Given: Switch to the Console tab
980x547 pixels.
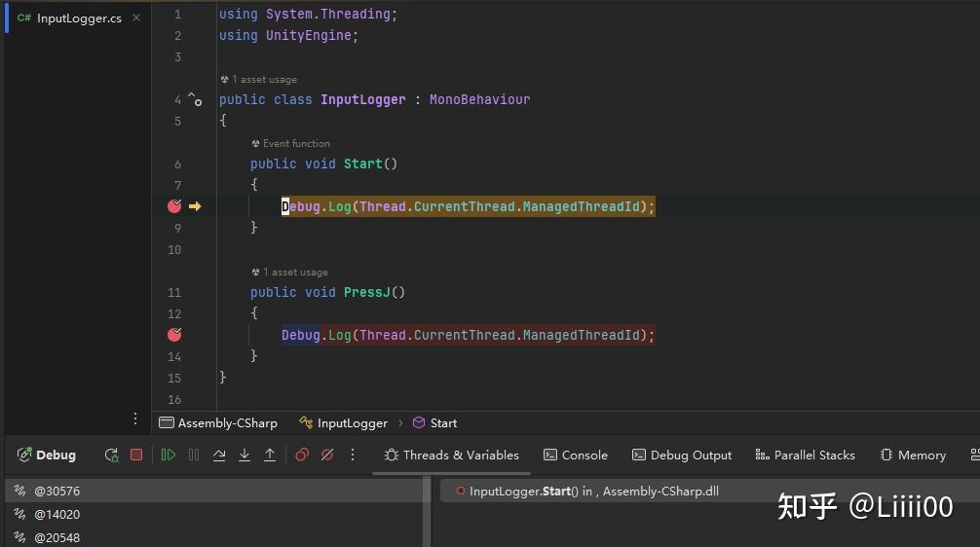Looking at the screenshot, I should [576, 456].
